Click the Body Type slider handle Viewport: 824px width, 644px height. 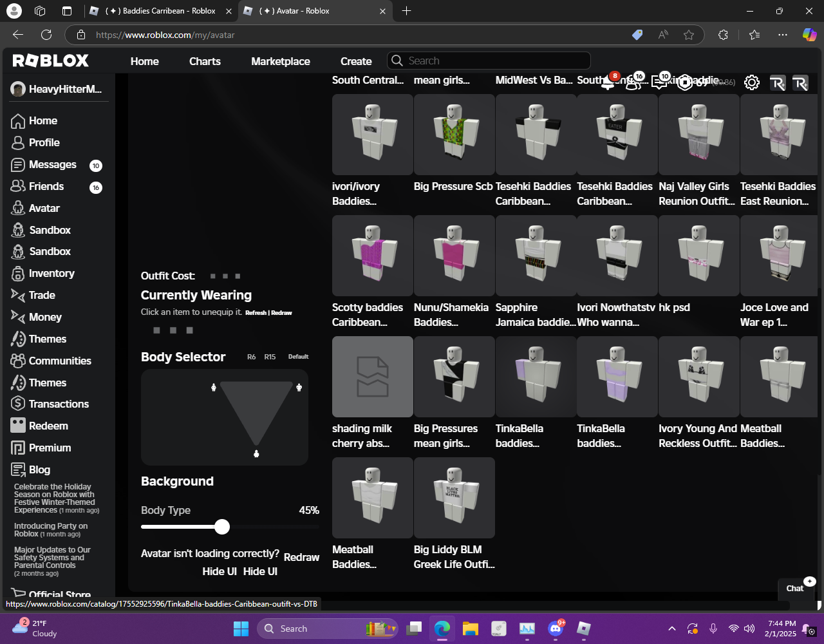pyautogui.click(x=222, y=527)
